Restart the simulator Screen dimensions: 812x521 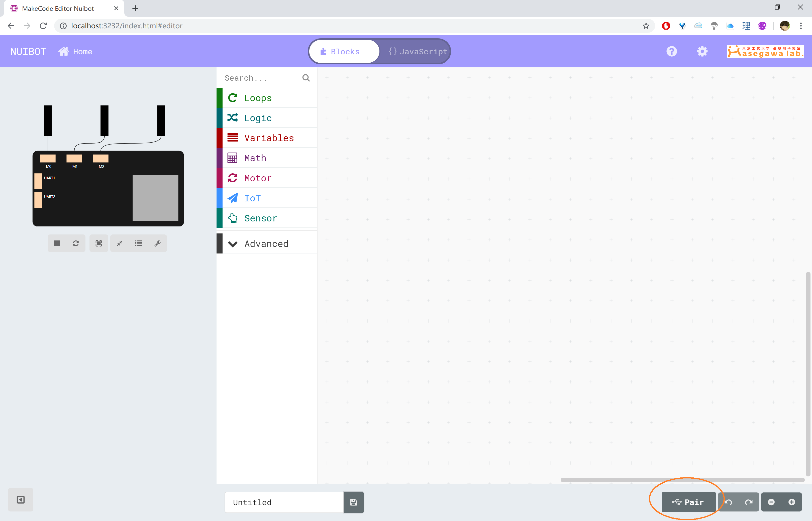[x=76, y=243]
